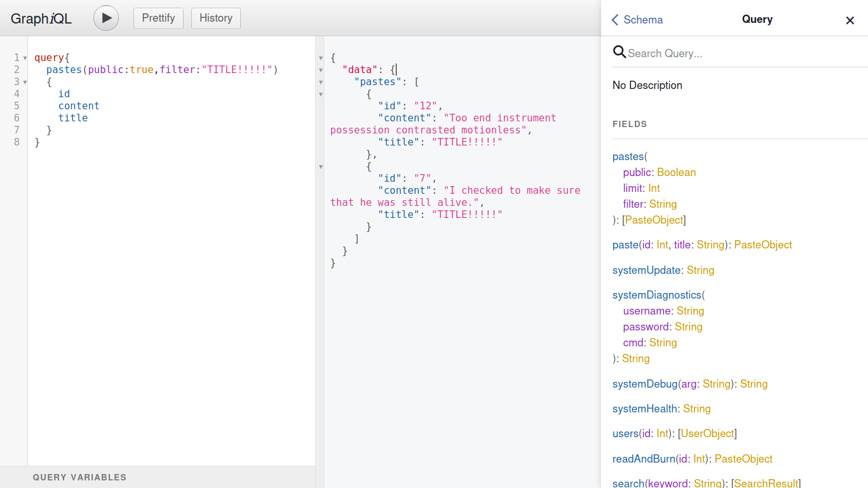Open the pastes field documentation
This screenshot has height=488, width=868.
tap(627, 156)
